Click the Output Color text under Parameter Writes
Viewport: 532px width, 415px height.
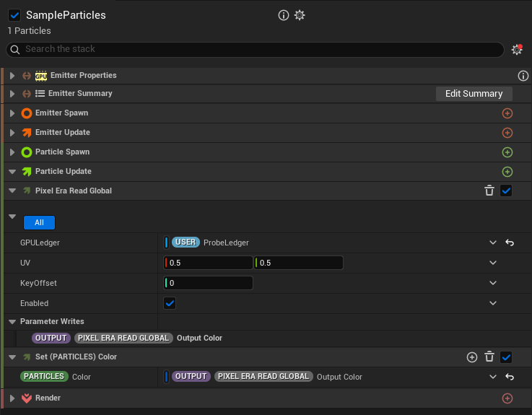pyautogui.click(x=199, y=338)
